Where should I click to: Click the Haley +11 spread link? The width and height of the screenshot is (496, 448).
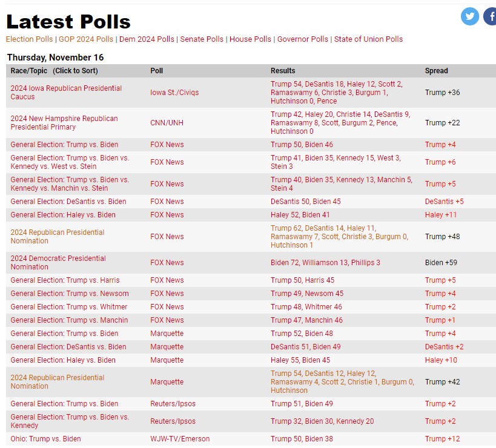pos(441,215)
